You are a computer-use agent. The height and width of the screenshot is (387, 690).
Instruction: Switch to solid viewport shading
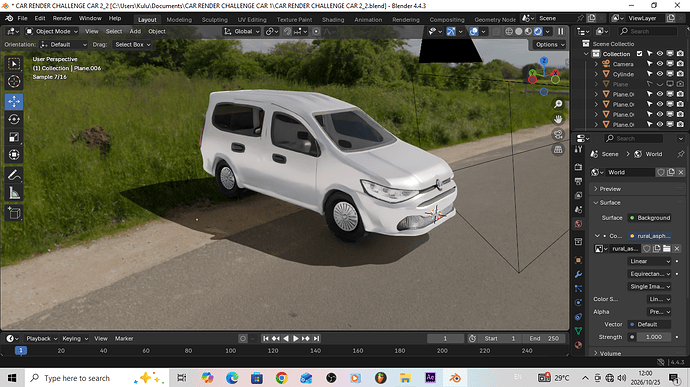519,31
